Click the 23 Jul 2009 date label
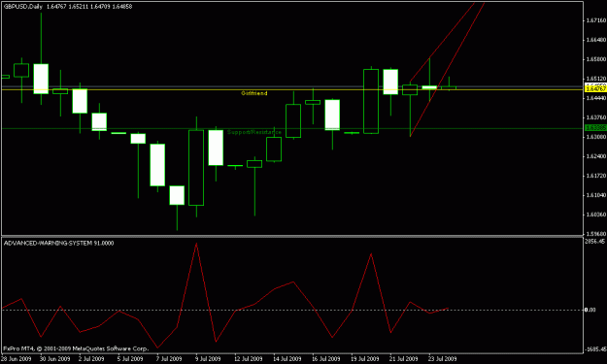 tap(443, 358)
